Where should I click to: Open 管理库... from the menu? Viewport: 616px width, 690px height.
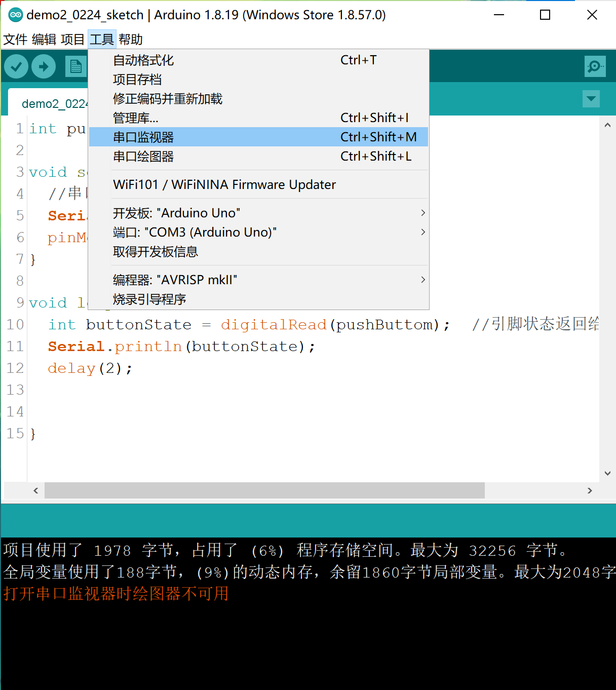click(258, 118)
